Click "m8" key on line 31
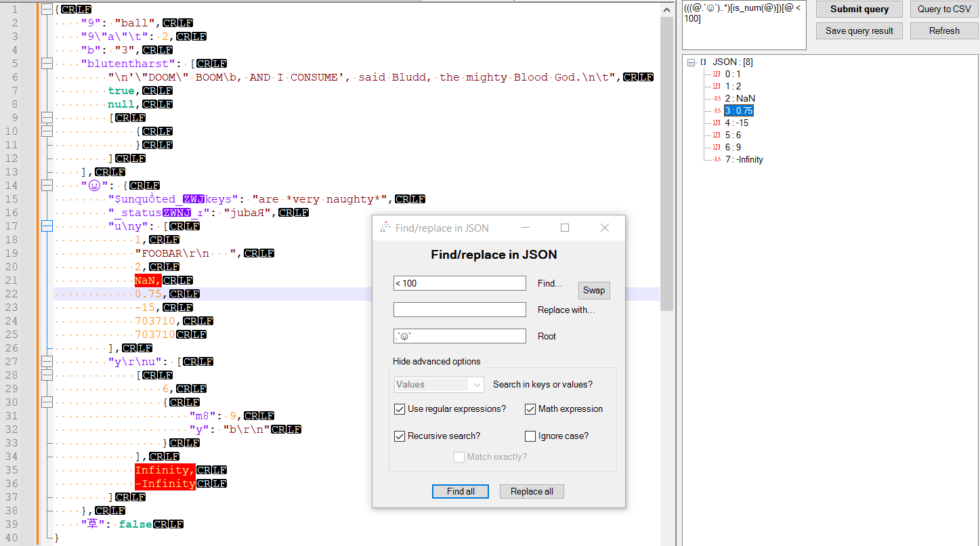The width and height of the screenshot is (980, 546). point(203,416)
